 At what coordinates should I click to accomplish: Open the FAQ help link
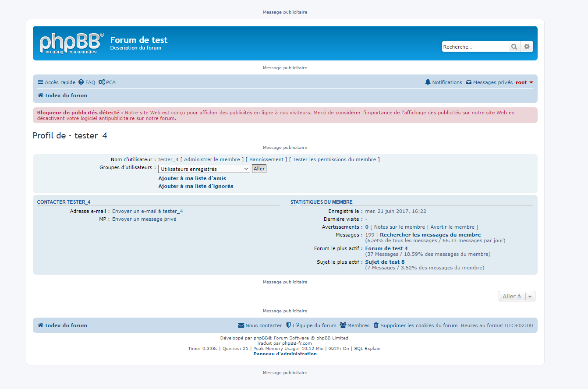click(87, 82)
